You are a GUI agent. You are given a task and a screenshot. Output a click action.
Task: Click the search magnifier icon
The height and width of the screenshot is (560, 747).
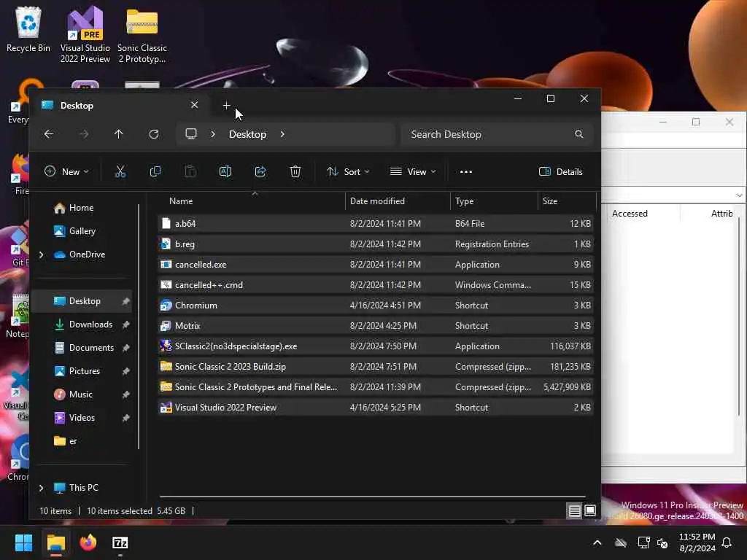[x=578, y=134]
